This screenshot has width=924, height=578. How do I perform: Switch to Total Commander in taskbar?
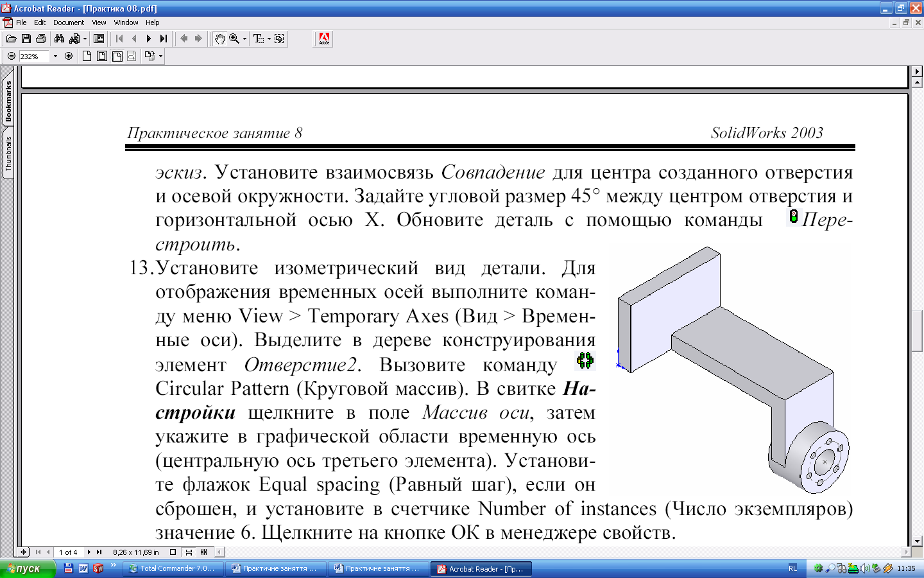click(x=173, y=568)
